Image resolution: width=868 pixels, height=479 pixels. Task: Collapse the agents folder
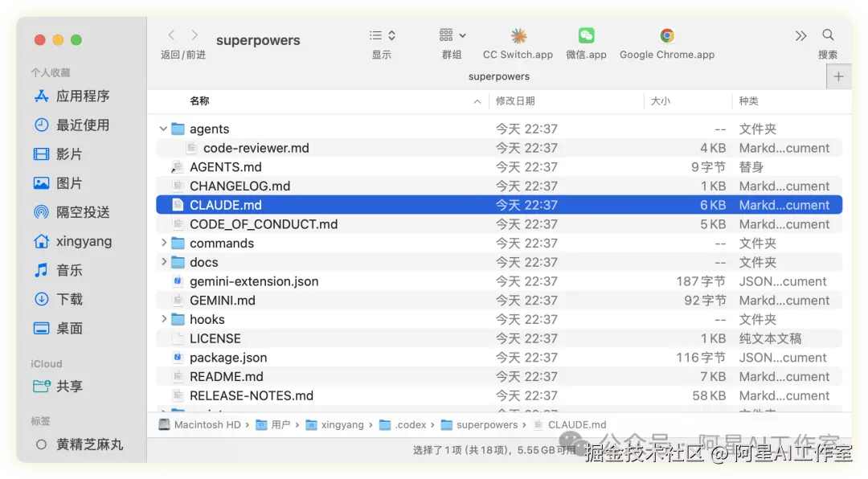tap(163, 129)
